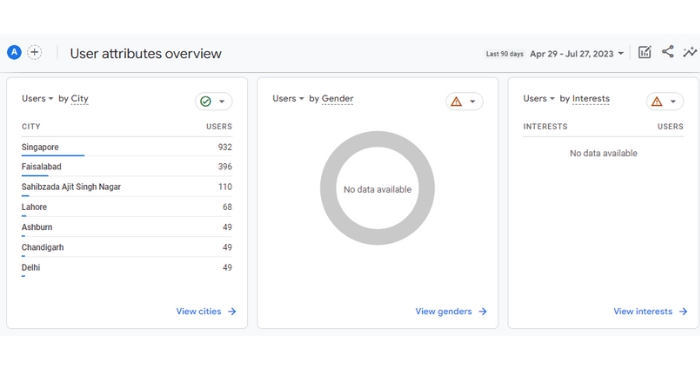Expand the Users metric dropdown in Gender card
The image size is (700, 370).
(288, 99)
